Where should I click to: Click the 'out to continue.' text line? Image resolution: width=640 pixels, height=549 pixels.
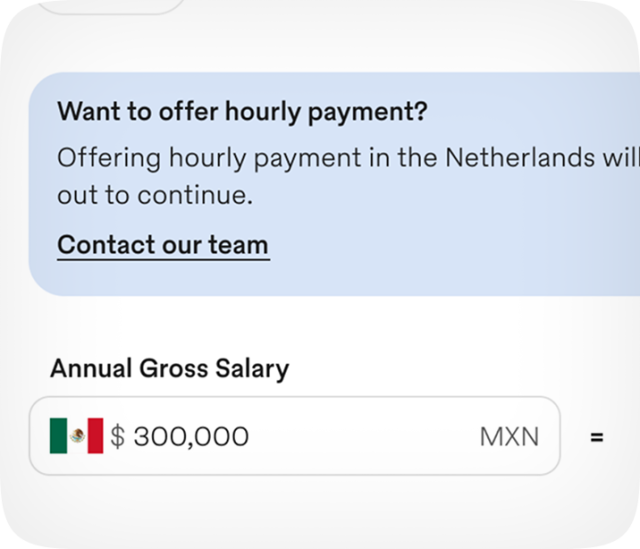point(154,195)
